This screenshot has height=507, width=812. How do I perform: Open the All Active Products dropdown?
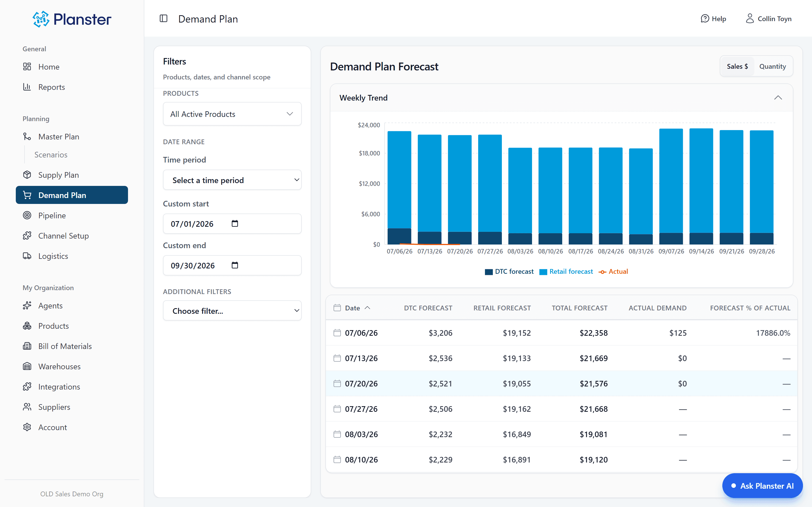click(232, 114)
